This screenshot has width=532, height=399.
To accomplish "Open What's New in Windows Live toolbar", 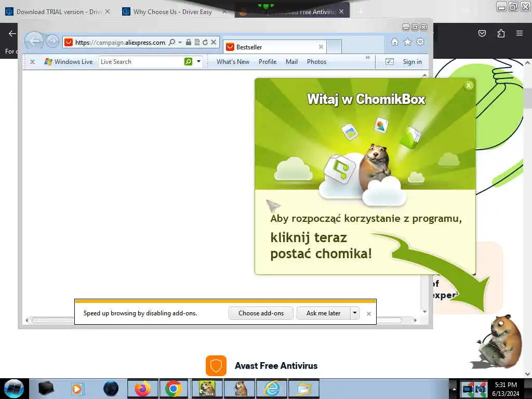I will coord(233,62).
